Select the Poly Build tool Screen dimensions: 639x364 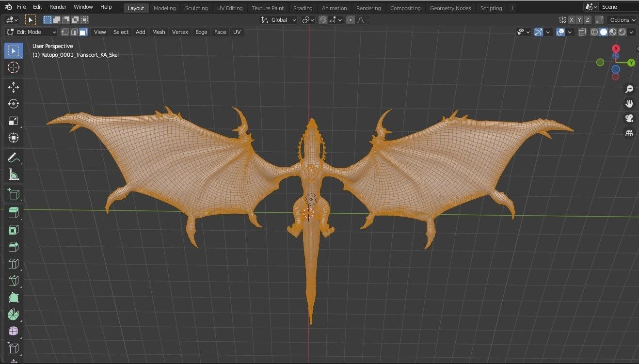(14, 298)
